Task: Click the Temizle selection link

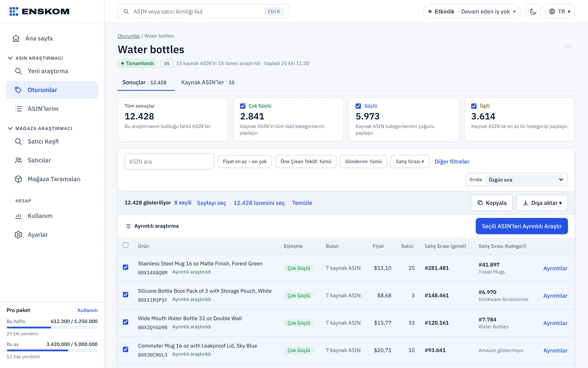Action: (302, 203)
